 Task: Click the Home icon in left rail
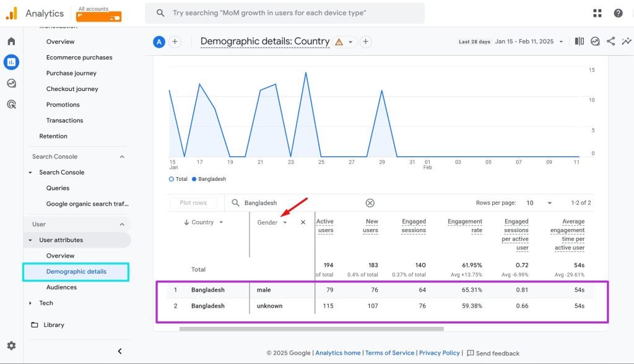[x=11, y=41]
